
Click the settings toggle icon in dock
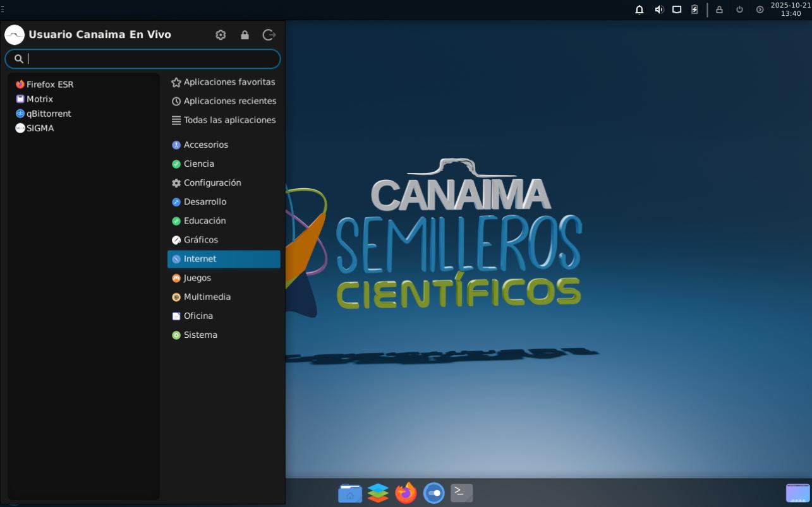pos(433,493)
